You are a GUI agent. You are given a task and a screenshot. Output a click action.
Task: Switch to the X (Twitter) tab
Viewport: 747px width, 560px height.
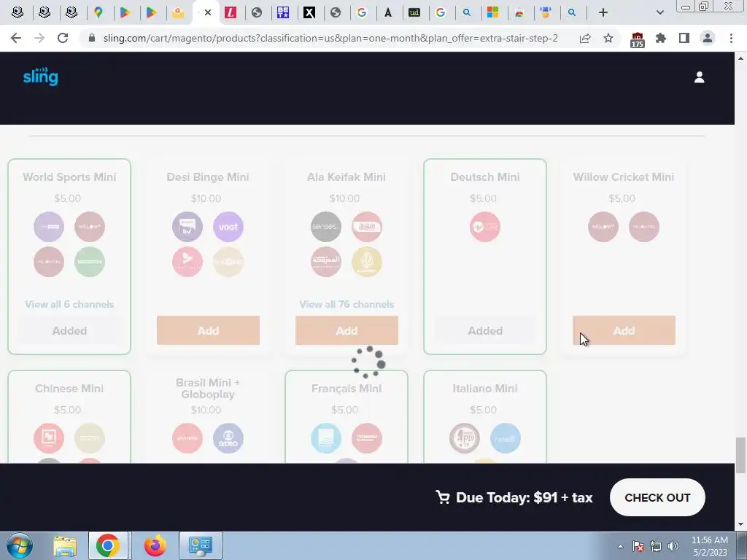[x=309, y=12]
